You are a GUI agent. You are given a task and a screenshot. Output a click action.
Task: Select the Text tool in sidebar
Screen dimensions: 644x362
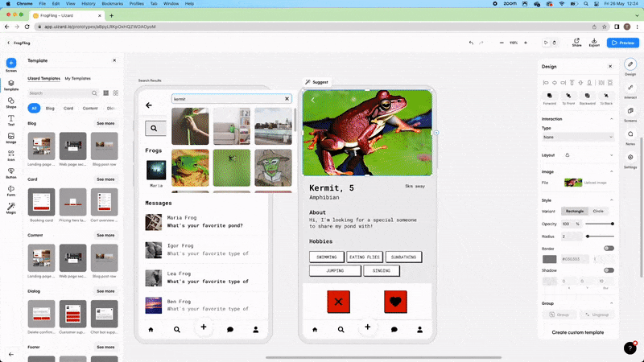tap(11, 121)
